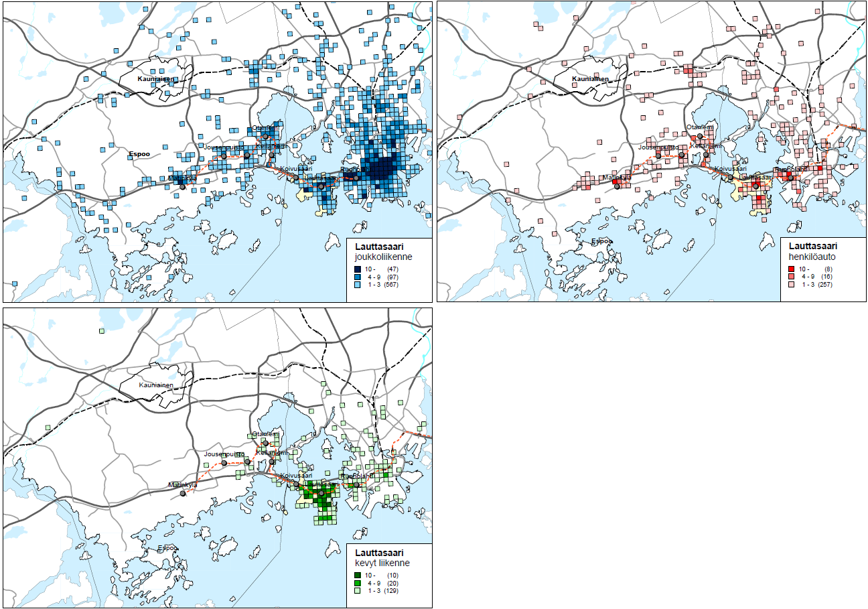868x609 pixels.
Task: Click the Matinkylä station marker on the henkilöauto map
Action: click(x=617, y=186)
